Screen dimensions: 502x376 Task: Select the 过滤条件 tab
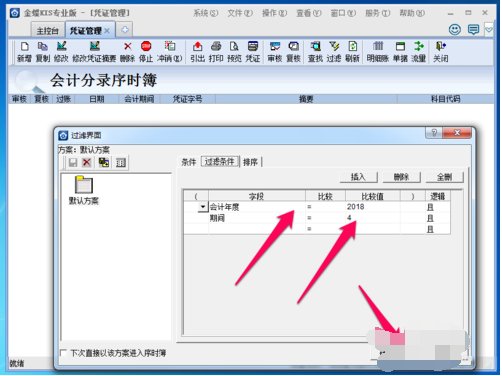pos(220,162)
